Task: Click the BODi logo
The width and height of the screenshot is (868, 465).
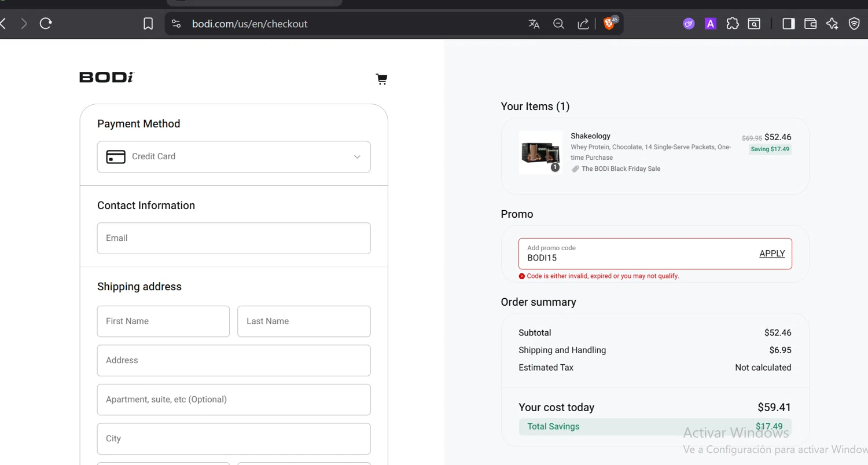Action: (x=106, y=77)
